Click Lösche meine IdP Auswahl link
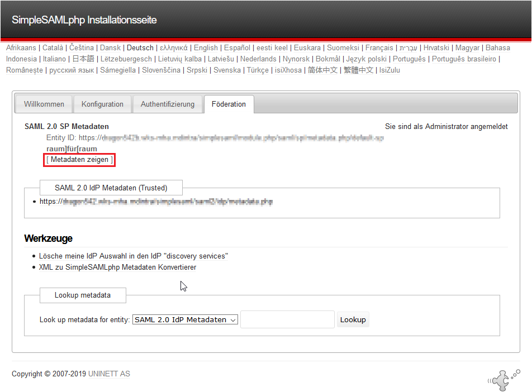Screen dimensions: 532x392 (134, 256)
